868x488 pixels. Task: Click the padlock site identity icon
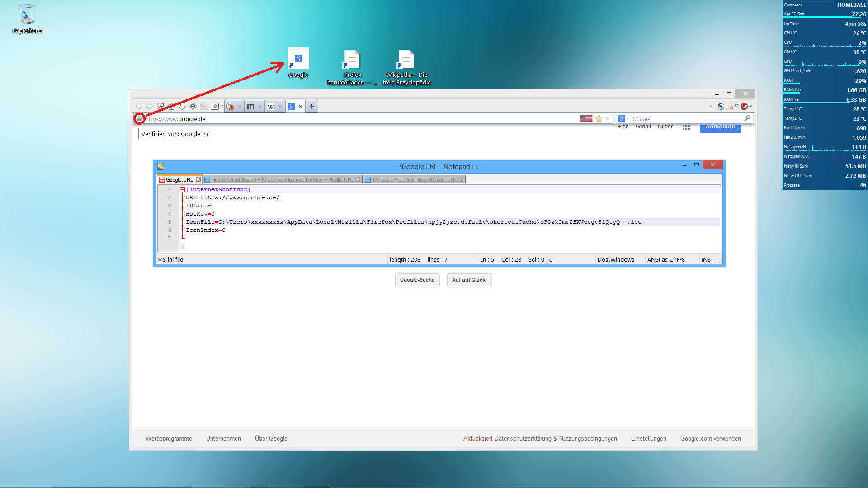coord(140,119)
